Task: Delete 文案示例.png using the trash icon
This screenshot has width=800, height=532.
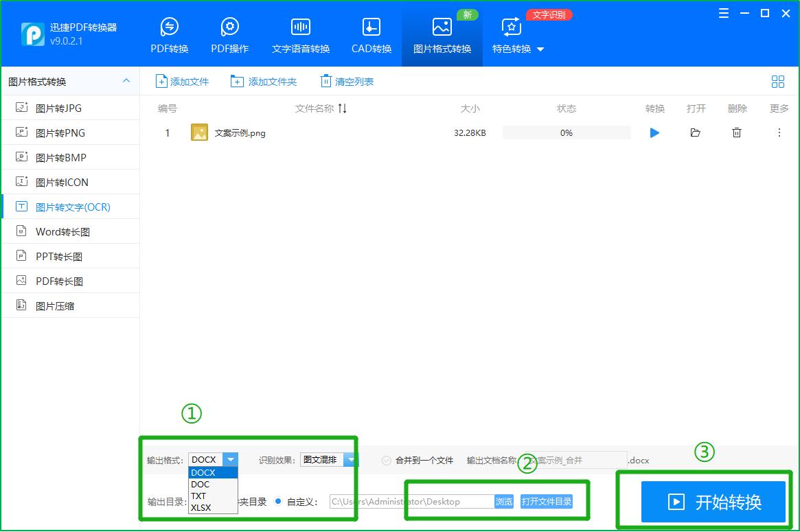Action: pos(736,132)
